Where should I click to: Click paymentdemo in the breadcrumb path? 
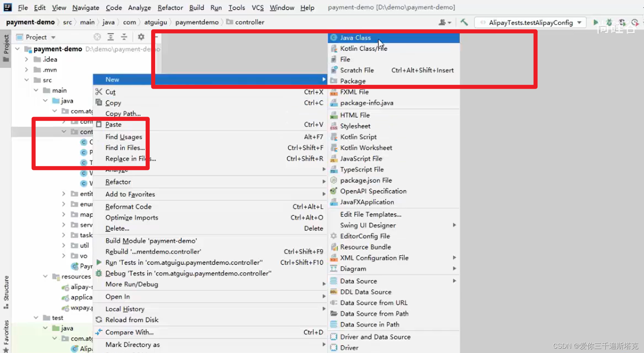click(197, 22)
